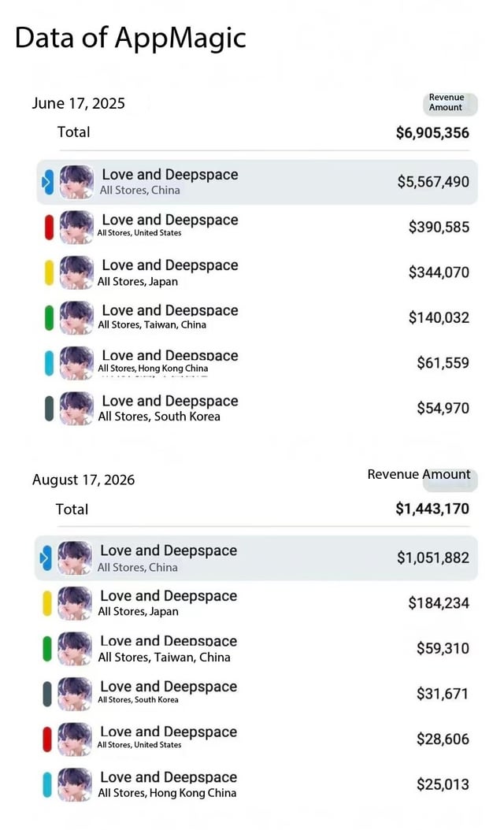Click the app icon in August South Korea row
The image size is (504, 830).
coord(75,694)
